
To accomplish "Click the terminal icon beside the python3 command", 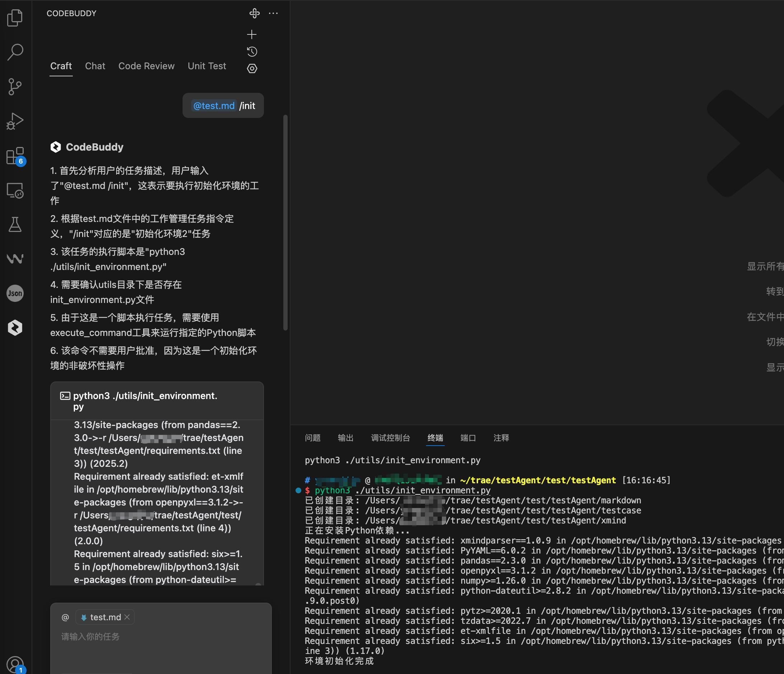I will [x=65, y=396].
